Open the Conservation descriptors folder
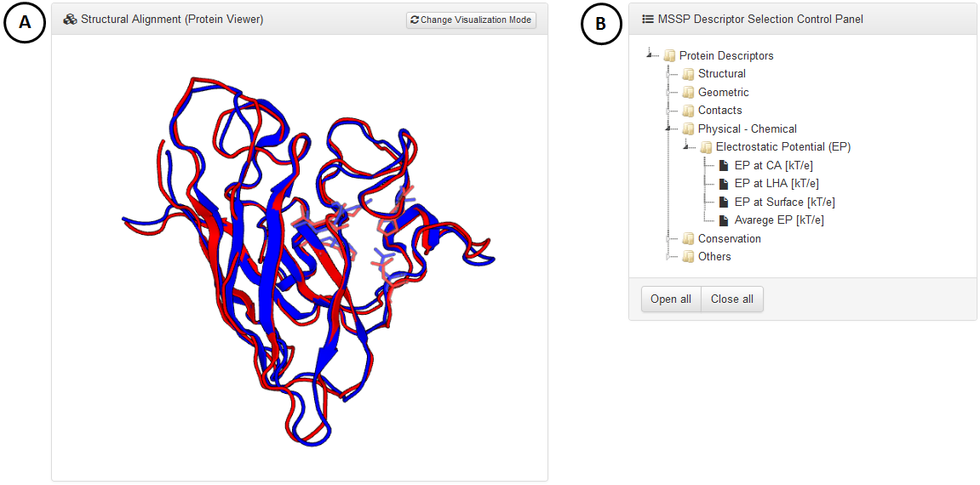Image resolution: width=980 pixels, height=485 pixels. (730, 238)
